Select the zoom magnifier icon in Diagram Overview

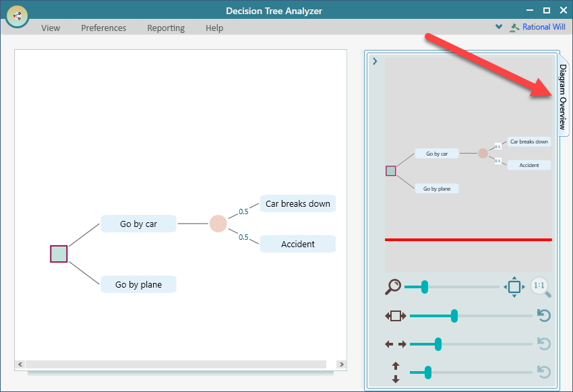click(x=394, y=286)
